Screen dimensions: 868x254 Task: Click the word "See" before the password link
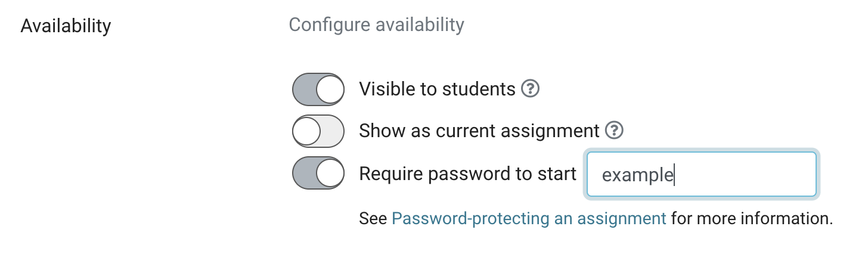373,218
